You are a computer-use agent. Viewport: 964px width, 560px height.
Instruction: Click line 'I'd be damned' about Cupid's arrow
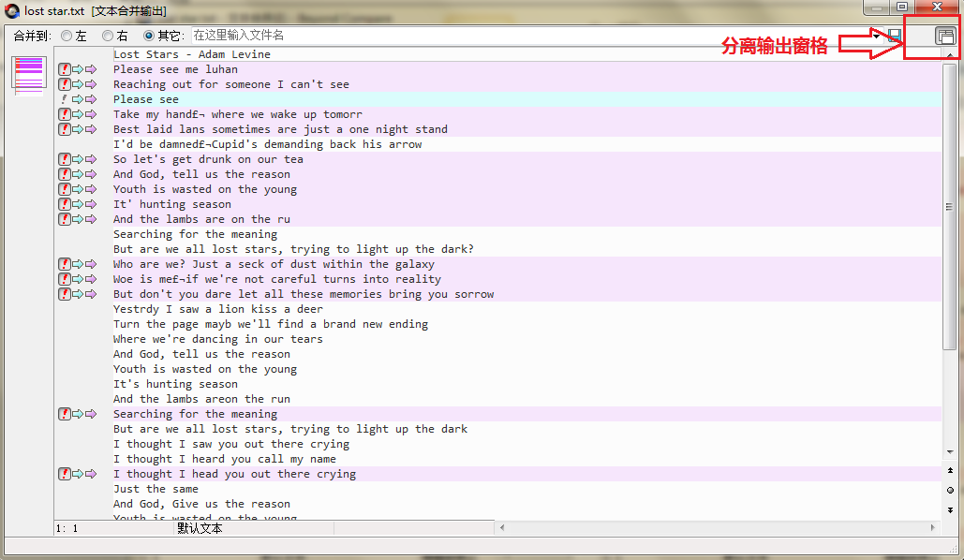pos(267,144)
